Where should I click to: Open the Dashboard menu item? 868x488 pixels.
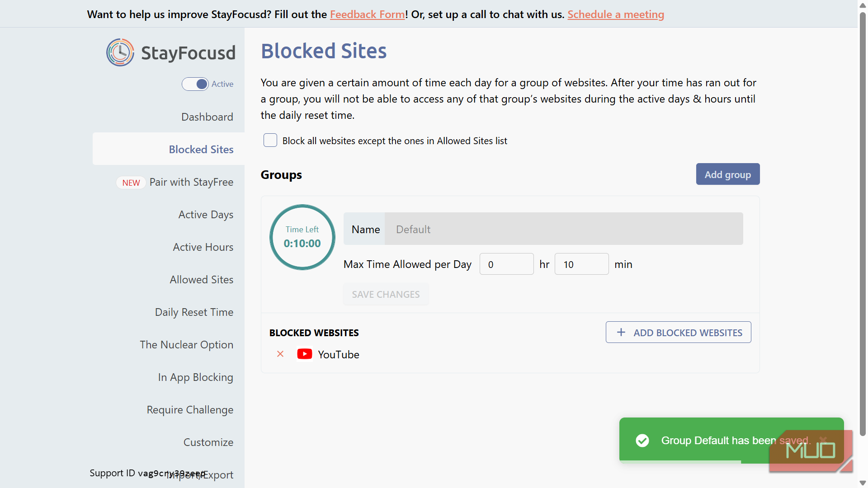(207, 117)
